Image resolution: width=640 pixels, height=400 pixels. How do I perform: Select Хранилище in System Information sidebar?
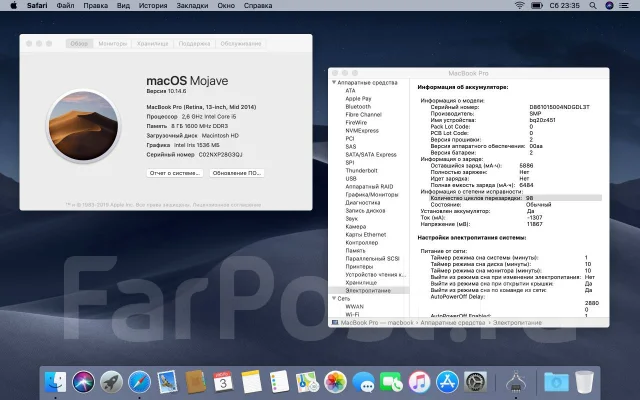[x=361, y=282]
